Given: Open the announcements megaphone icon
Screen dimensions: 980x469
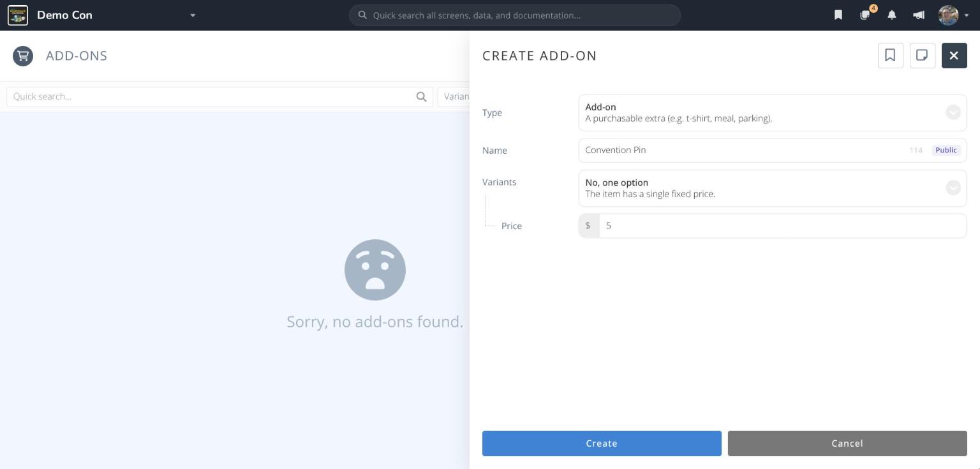Looking at the screenshot, I should tap(919, 15).
